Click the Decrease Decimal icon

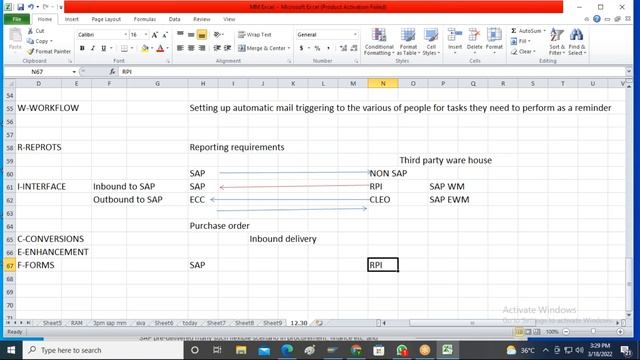tap(354, 48)
